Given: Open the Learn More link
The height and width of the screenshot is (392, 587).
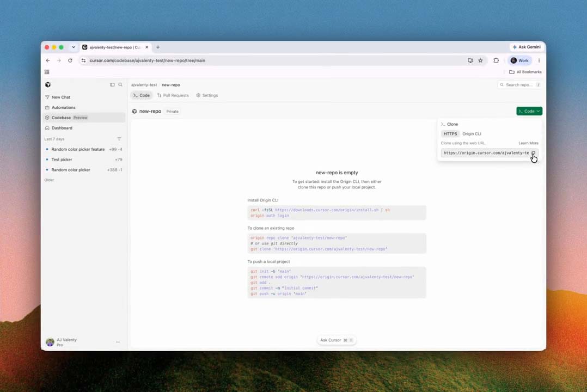Looking at the screenshot, I should click(x=528, y=143).
